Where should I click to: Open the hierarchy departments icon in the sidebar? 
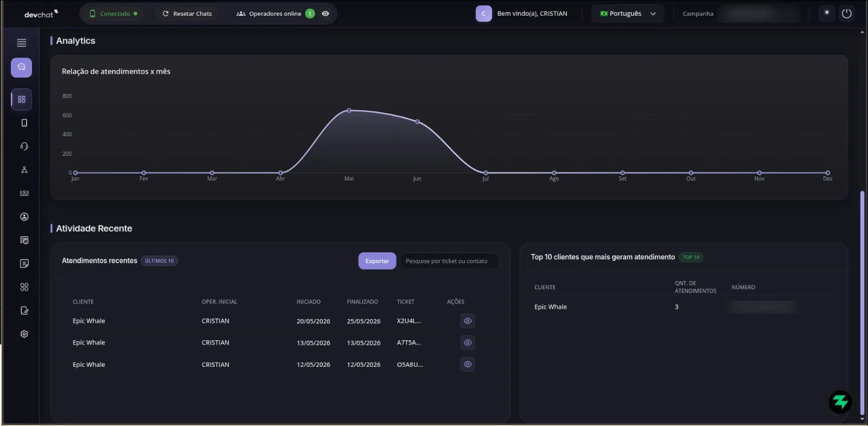(24, 170)
